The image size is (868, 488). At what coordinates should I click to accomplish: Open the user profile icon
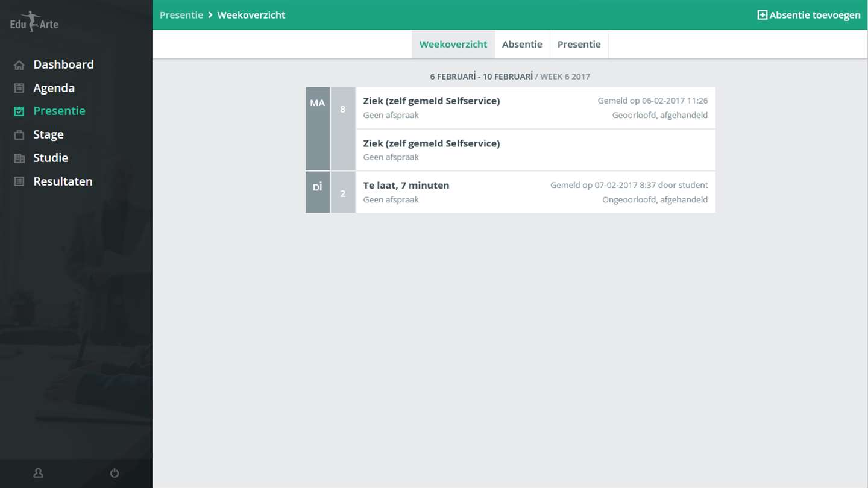(x=38, y=473)
